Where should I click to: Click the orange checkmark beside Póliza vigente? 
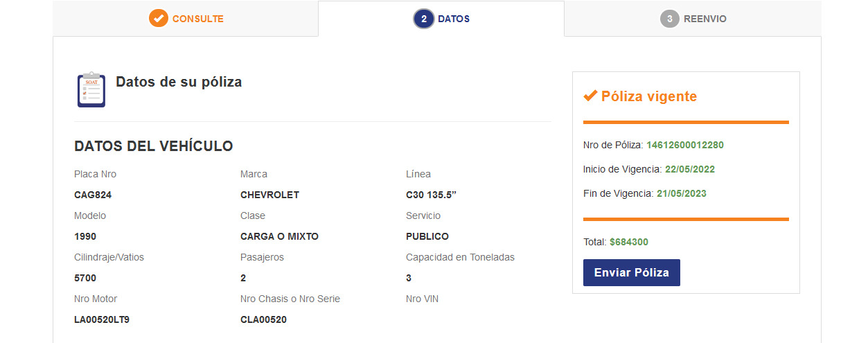[x=590, y=96]
